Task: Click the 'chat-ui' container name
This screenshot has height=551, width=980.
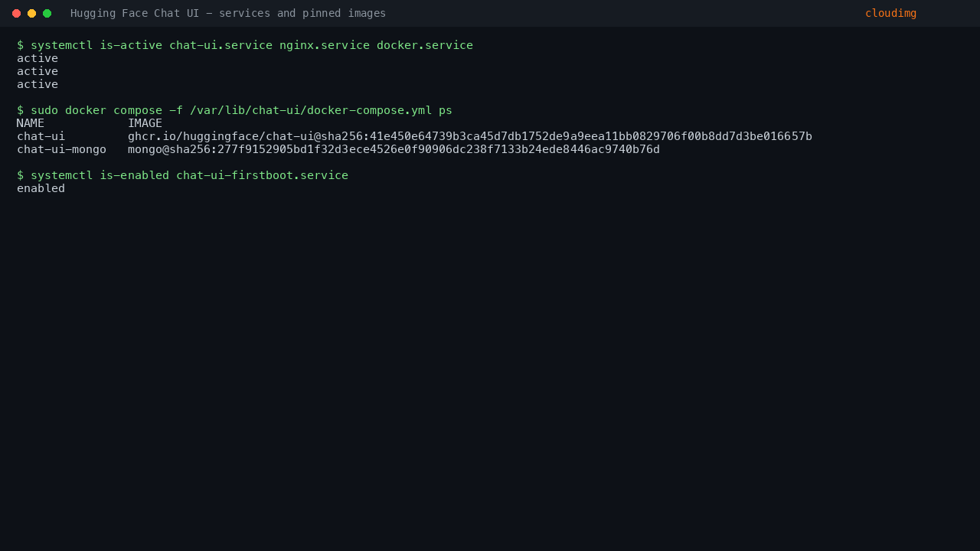Action: tap(41, 136)
